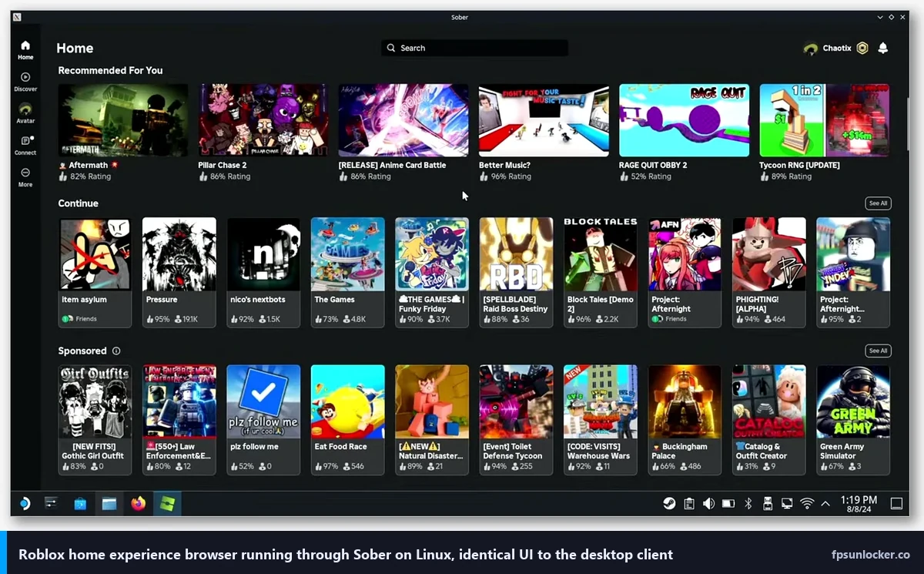Open the file manager taskbar icon
Viewport: 924px width, 574px height.
[109, 503]
